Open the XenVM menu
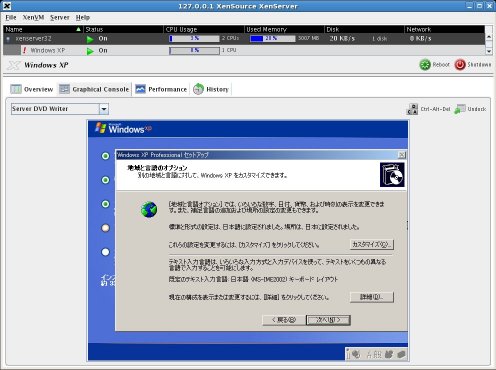The image size is (496, 370). pyautogui.click(x=33, y=17)
